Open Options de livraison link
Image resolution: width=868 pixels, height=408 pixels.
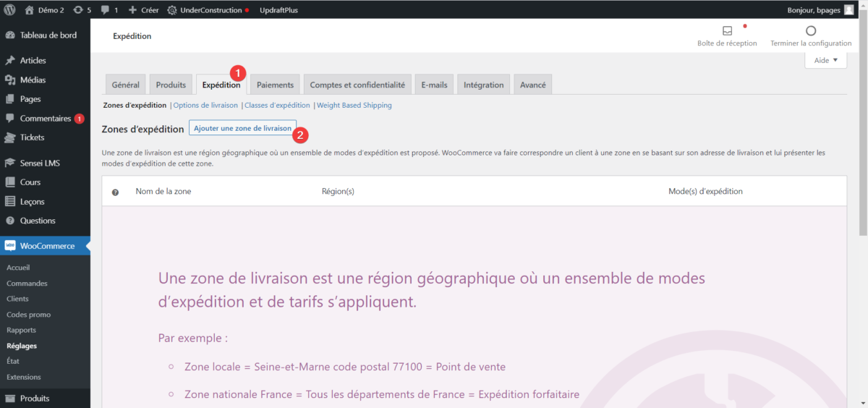[x=205, y=105]
